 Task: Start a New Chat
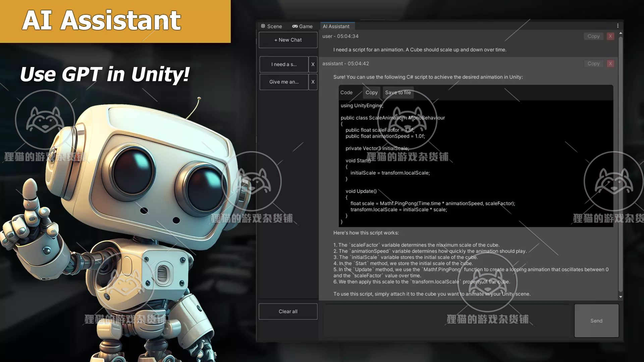(x=288, y=40)
